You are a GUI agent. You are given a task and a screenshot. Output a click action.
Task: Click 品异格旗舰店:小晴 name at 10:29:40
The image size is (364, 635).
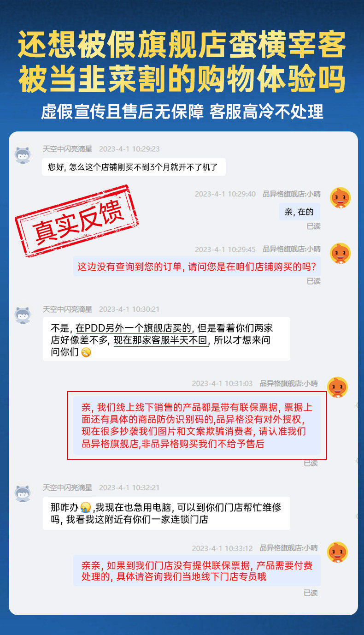tap(292, 194)
